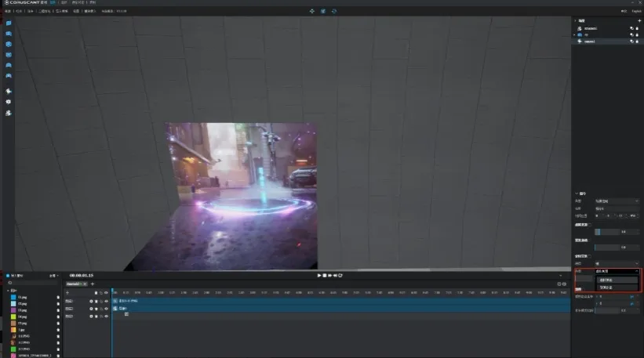Open the asset type filter dropdown

point(54,276)
